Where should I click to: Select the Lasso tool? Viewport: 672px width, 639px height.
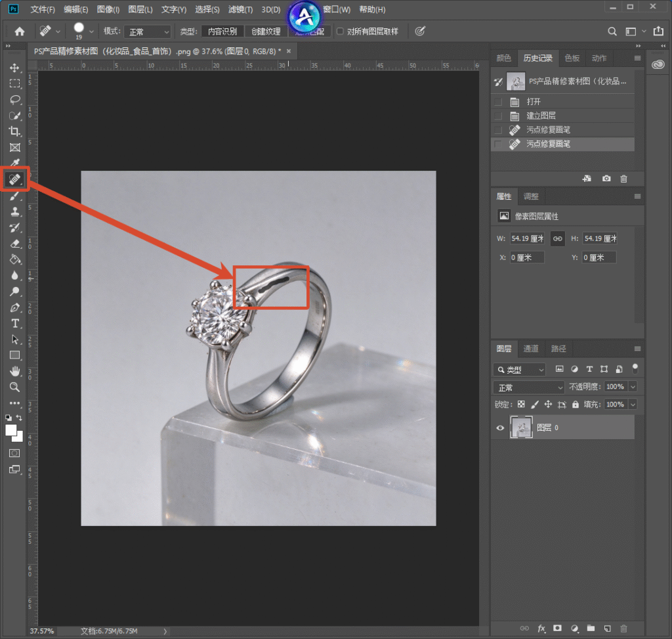tap(14, 100)
